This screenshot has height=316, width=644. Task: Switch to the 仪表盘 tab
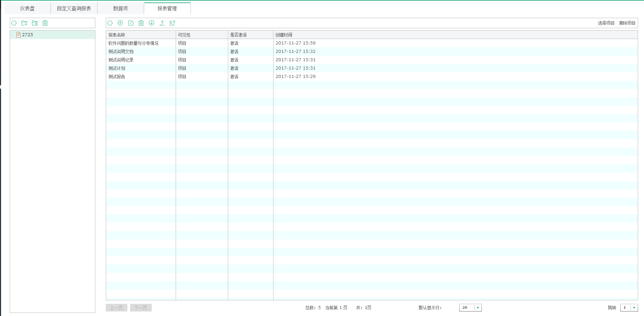(x=27, y=8)
